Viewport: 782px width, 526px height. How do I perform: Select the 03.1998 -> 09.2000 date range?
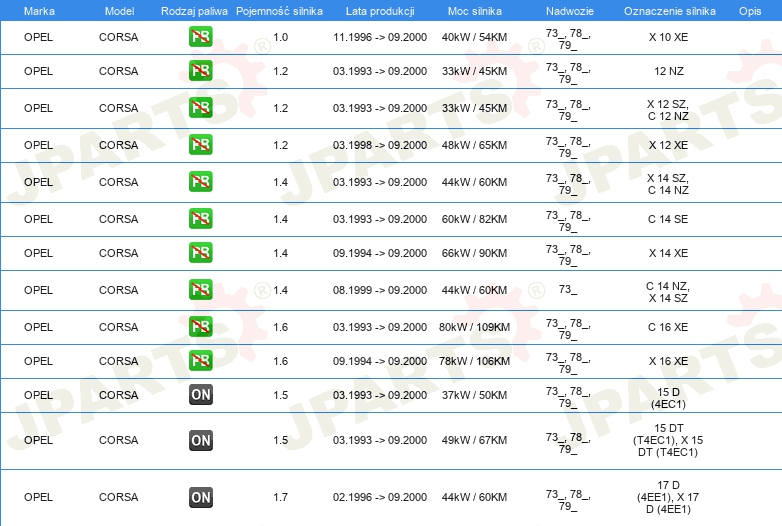point(380,145)
